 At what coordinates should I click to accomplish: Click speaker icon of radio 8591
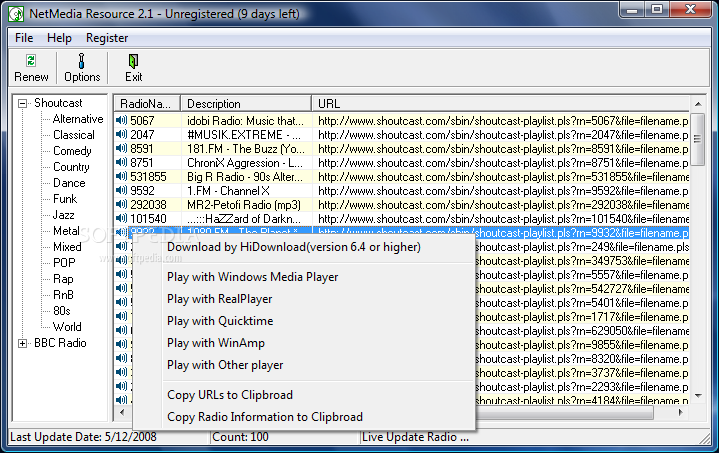(x=122, y=149)
